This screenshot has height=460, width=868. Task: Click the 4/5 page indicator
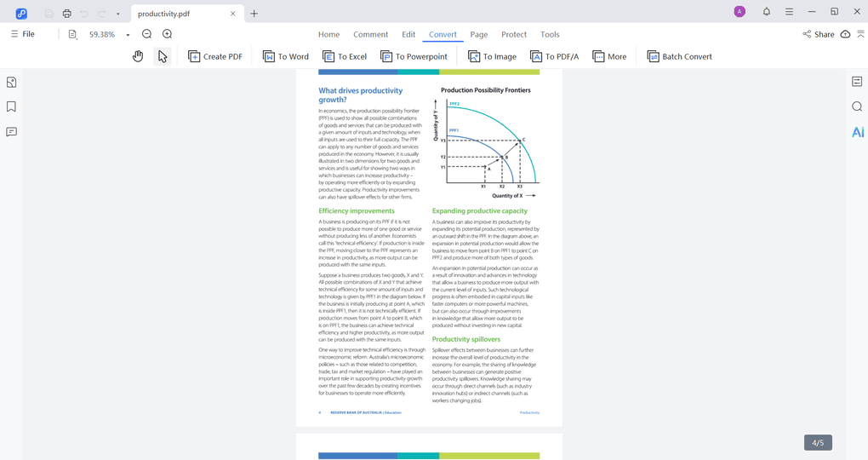pyautogui.click(x=818, y=443)
